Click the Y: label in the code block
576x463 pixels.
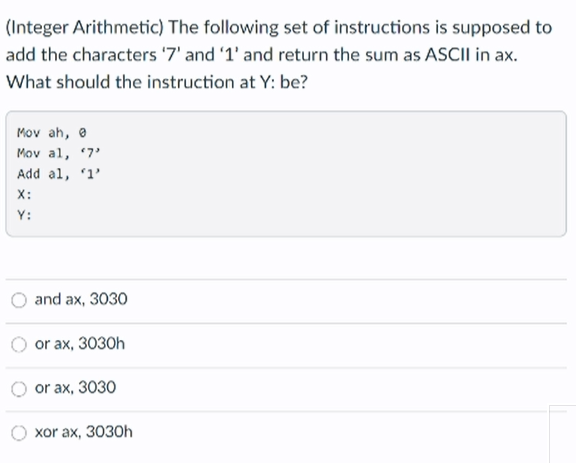(24, 215)
